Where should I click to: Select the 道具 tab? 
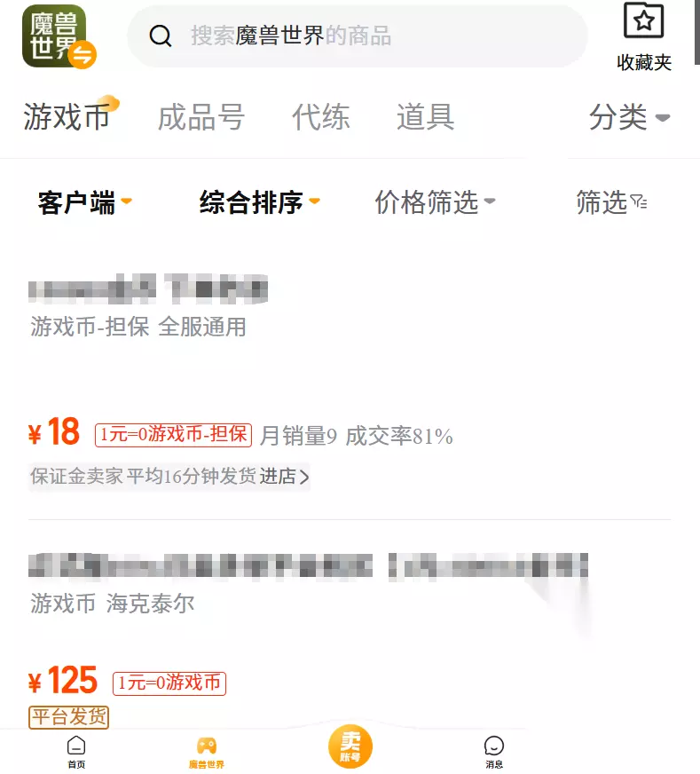coord(426,117)
